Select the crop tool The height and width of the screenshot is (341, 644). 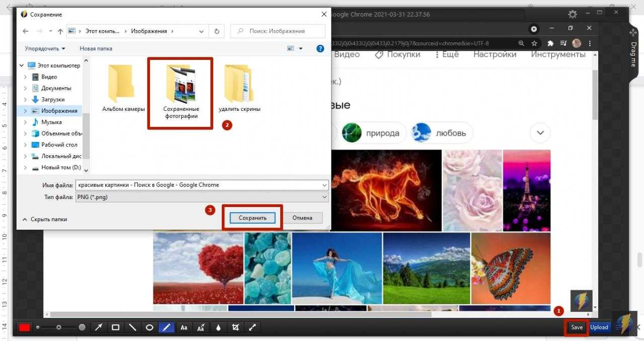click(x=235, y=327)
